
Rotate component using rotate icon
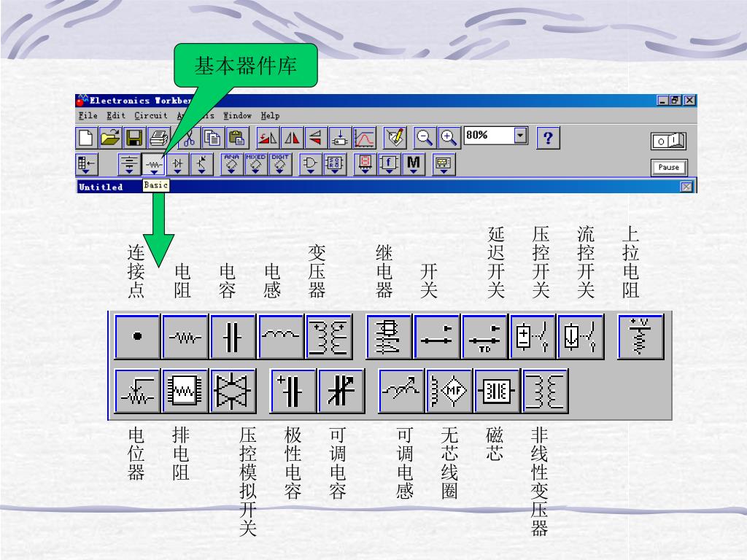click(268, 138)
